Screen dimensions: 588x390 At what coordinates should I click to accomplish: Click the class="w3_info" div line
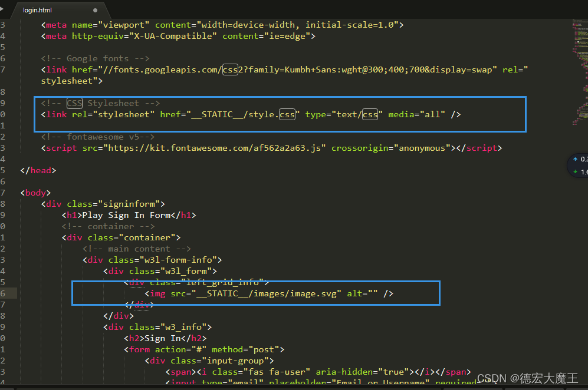157,328
